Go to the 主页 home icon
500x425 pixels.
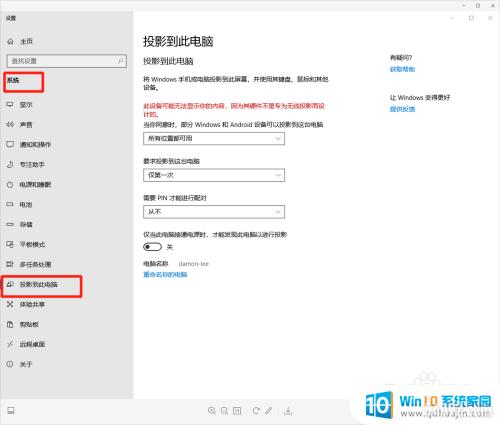pyautogui.click(x=10, y=42)
